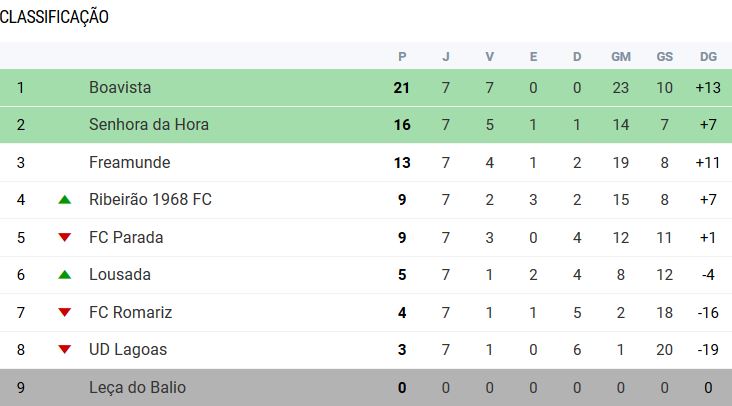Click red down arrow beside UD Lagoas

65,350
